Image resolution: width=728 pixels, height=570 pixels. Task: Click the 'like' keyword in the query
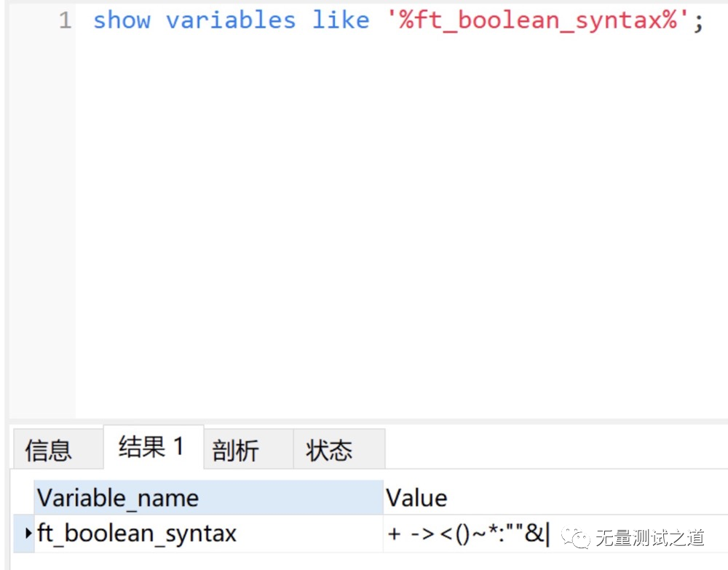340,20
